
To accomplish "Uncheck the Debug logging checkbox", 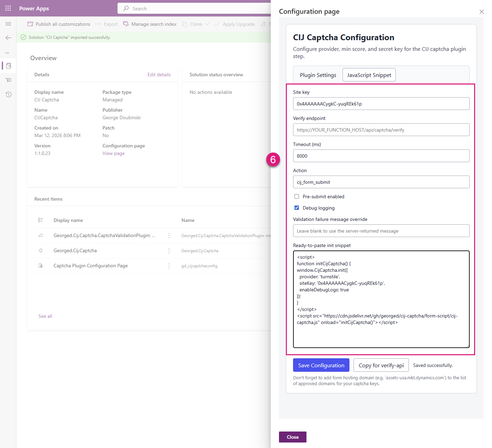I will pyautogui.click(x=297, y=208).
